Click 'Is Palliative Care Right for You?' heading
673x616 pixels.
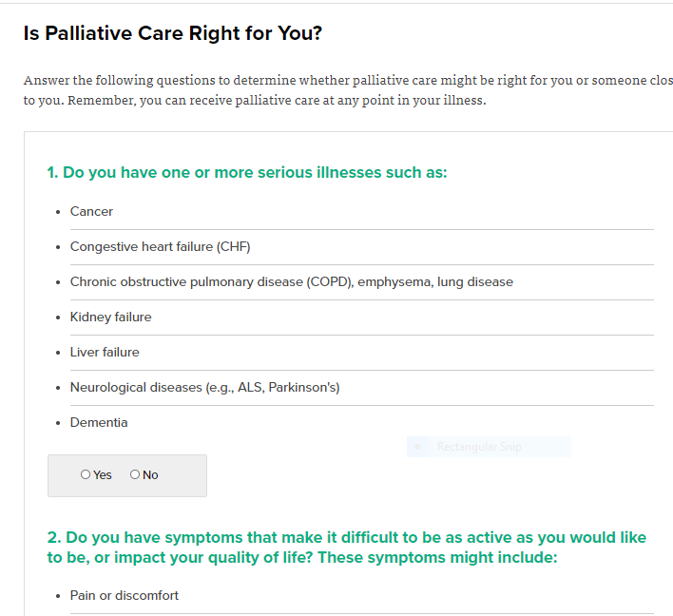tap(173, 33)
